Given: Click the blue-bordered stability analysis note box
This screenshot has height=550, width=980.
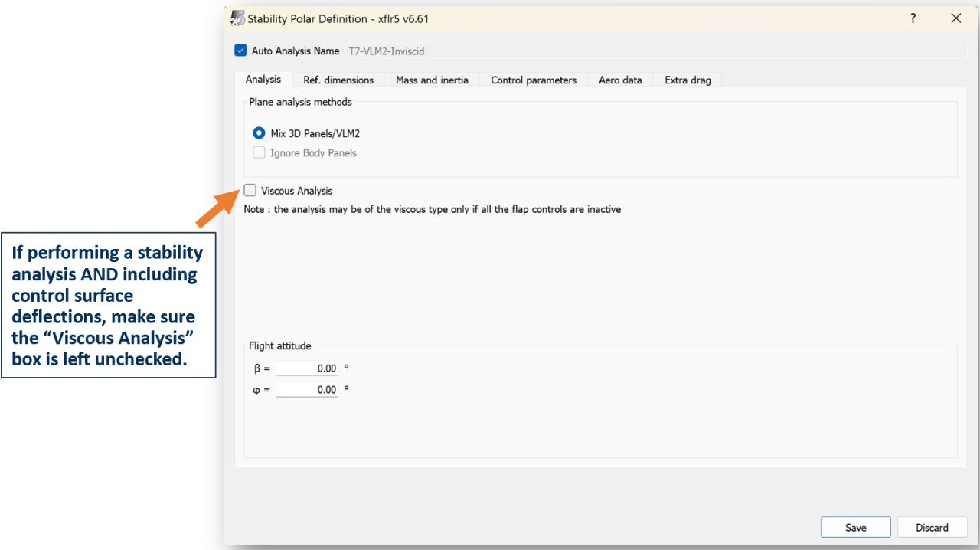Looking at the screenshot, I should click(x=107, y=306).
